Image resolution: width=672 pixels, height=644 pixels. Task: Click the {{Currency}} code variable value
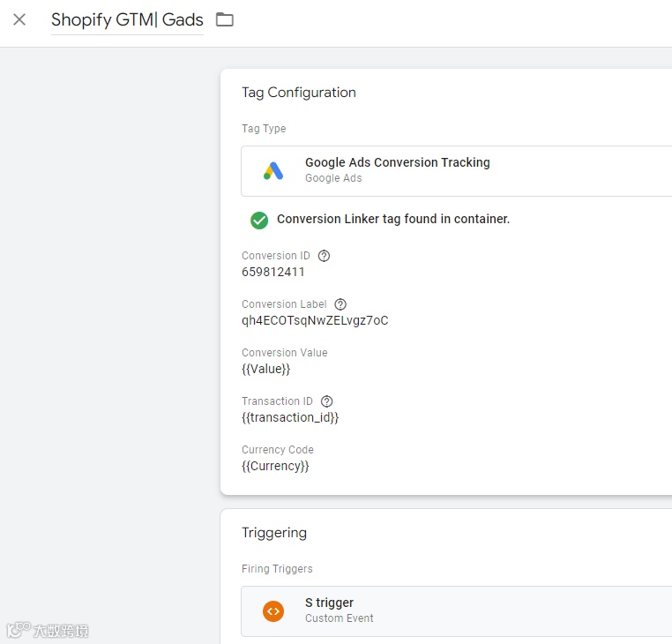pyautogui.click(x=275, y=466)
